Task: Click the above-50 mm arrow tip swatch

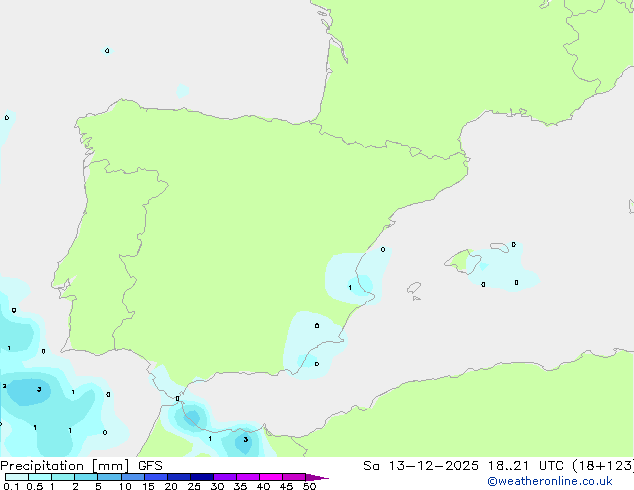Action: (x=317, y=477)
